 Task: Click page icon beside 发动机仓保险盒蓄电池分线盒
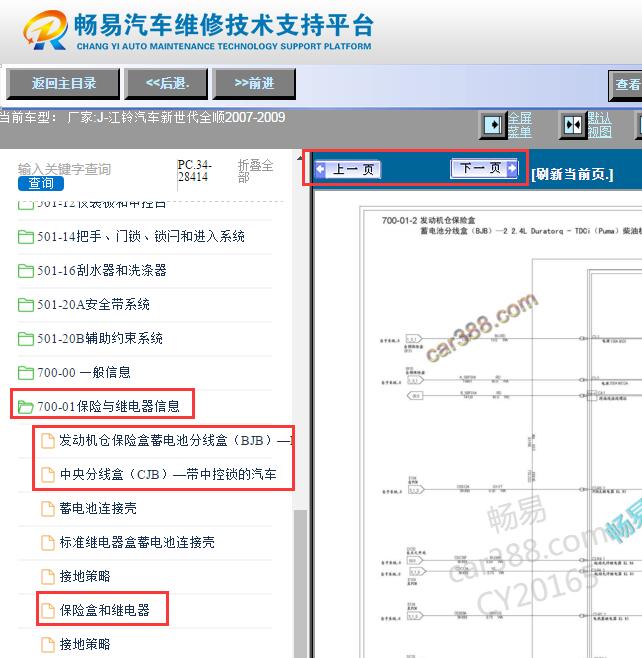(48, 441)
